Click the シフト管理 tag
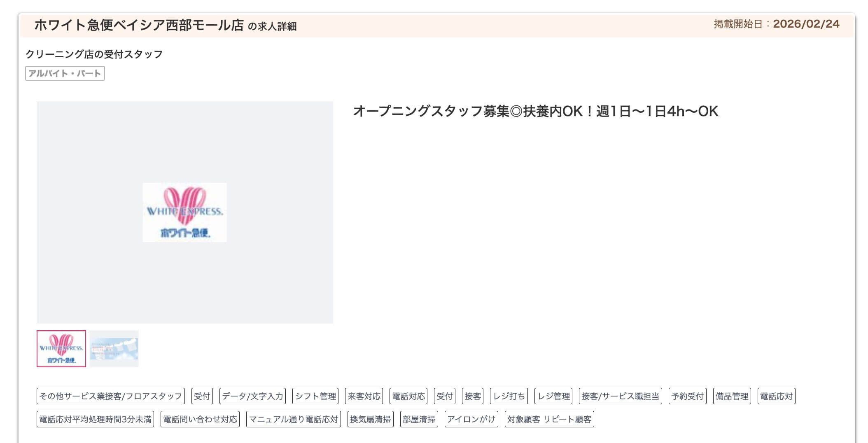The height and width of the screenshot is (443, 868). click(315, 396)
